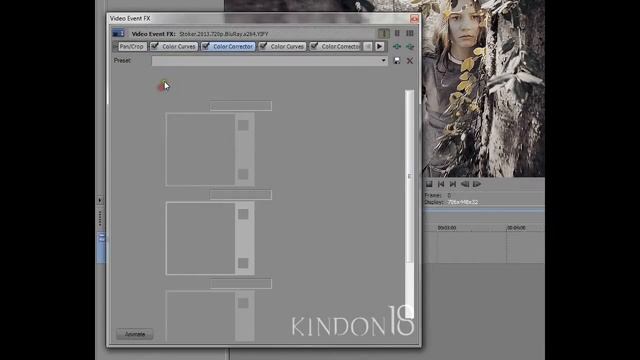Click the Delete Preset X icon

pyautogui.click(x=410, y=61)
